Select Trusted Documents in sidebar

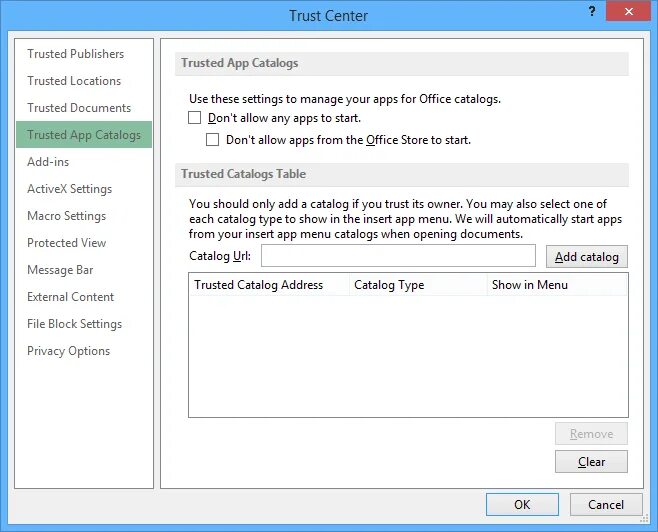(79, 108)
